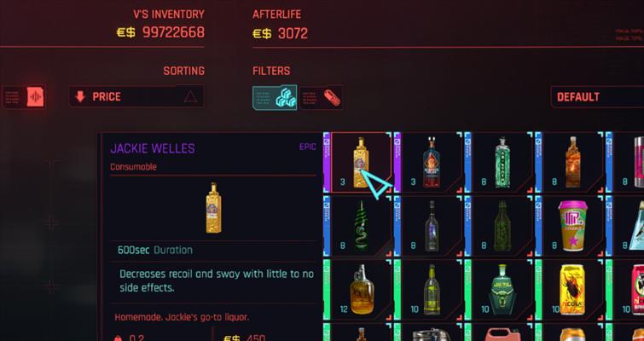
Task: Click the V'S INVENTORY header
Action: click(169, 14)
